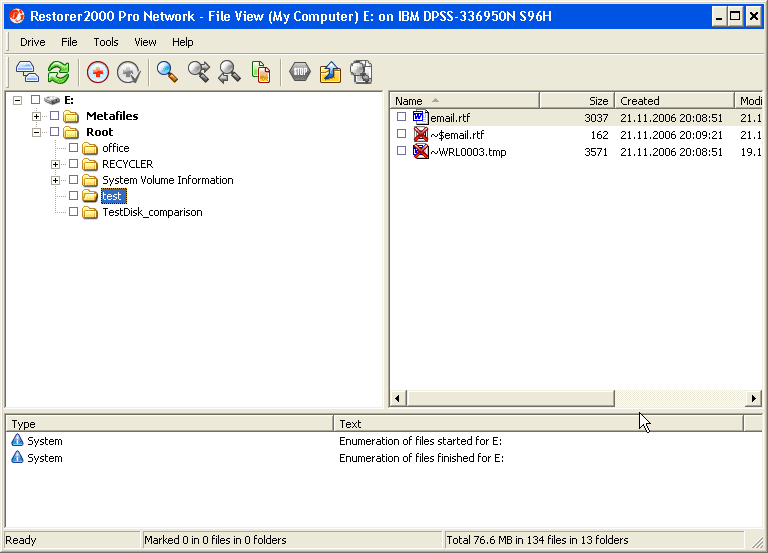
Task: Click the Text log column header
Action: click(x=538, y=424)
